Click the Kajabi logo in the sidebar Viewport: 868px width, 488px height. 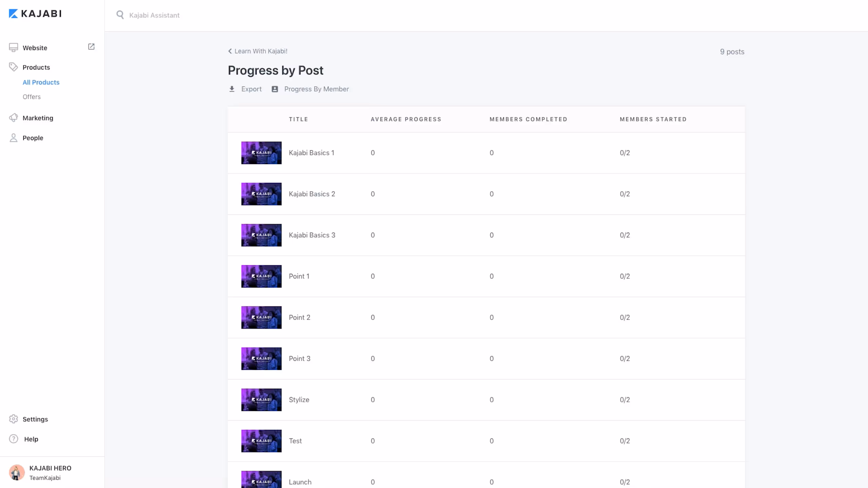pyautogui.click(x=35, y=14)
